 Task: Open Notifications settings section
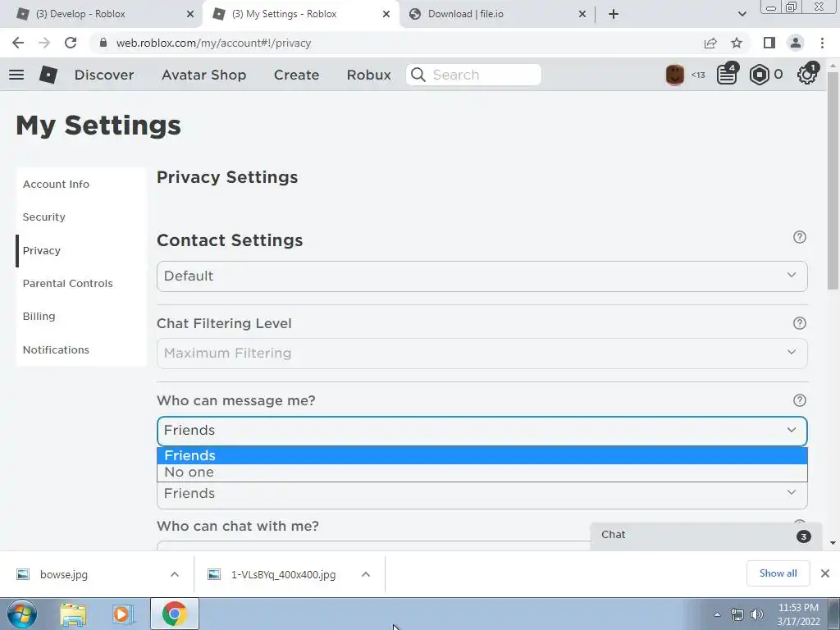click(57, 349)
